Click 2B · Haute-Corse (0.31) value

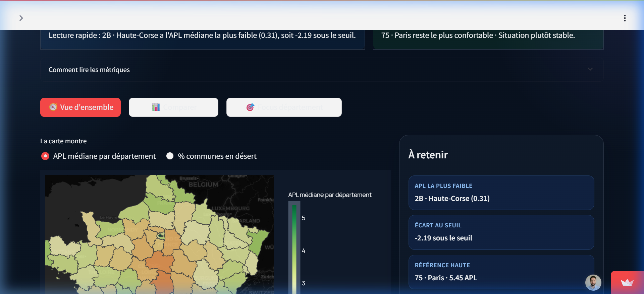pos(452,199)
